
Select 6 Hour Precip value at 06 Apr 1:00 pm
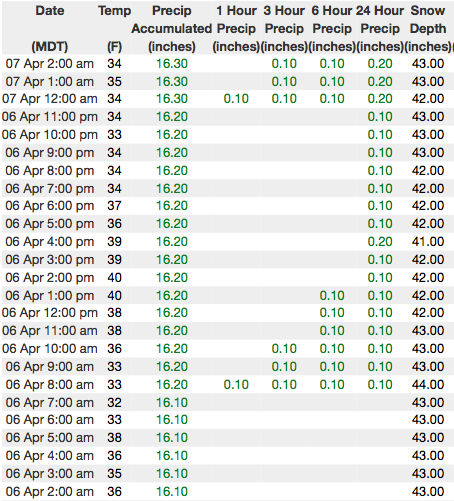[x=332, y=295]
